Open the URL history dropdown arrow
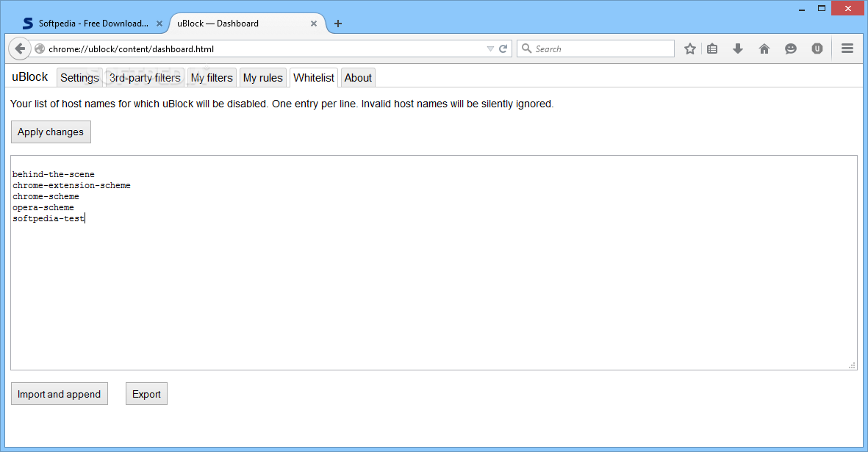The image size is (868, 452). pyautogui.click(x=490, y=49)
